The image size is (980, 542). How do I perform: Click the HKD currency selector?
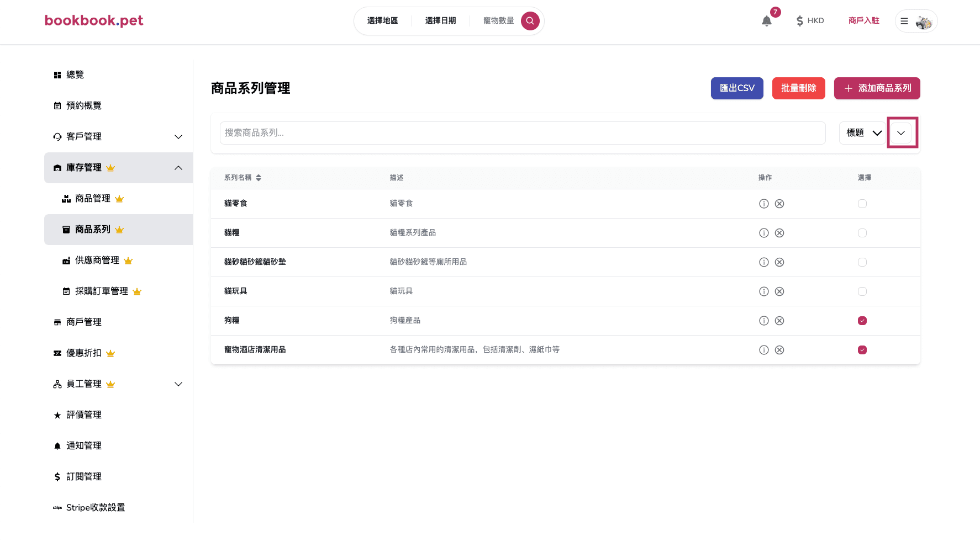tap(810, 21)
